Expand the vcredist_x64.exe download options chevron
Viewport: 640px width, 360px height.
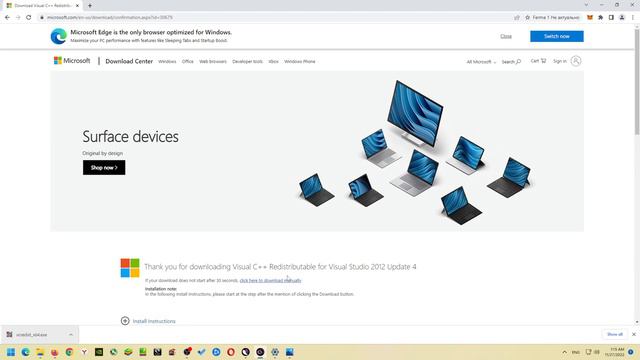pyautogui.click(x=71, y=335)
